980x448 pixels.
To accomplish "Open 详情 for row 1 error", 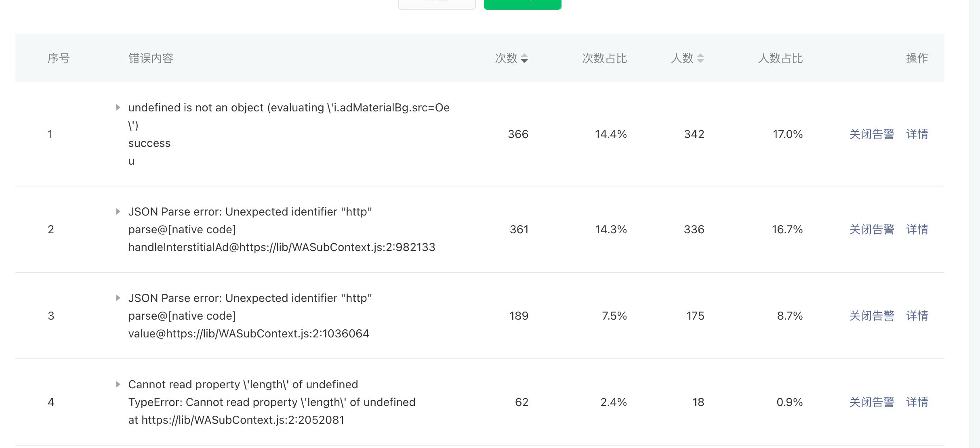I will click(917, 134).
